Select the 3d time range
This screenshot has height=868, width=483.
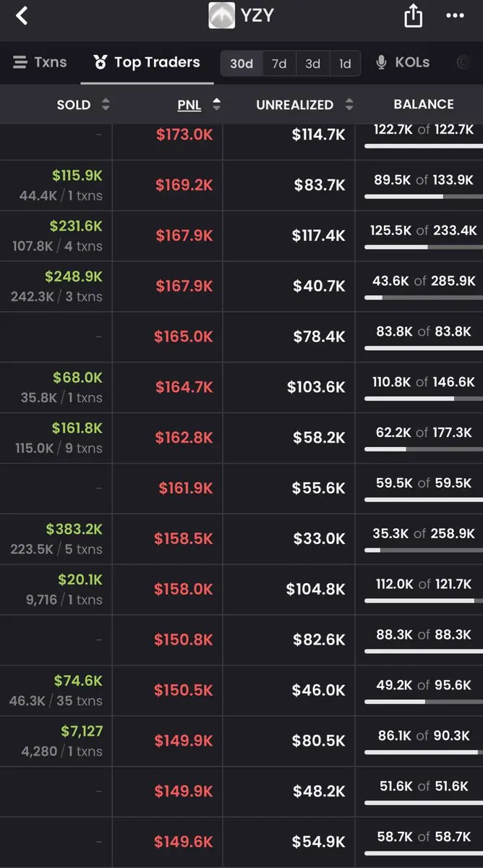(312, 64)
